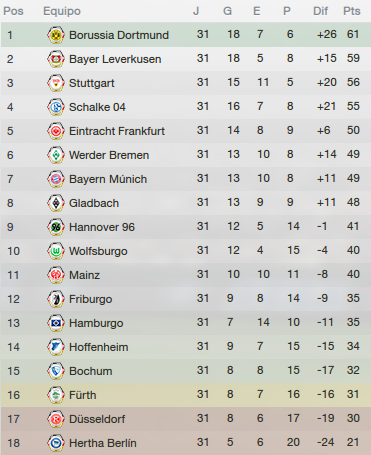Viewport: 371px width, 455px height.
Task: Select the Stuttgart team badge
Action: click(x=56, y=83)
